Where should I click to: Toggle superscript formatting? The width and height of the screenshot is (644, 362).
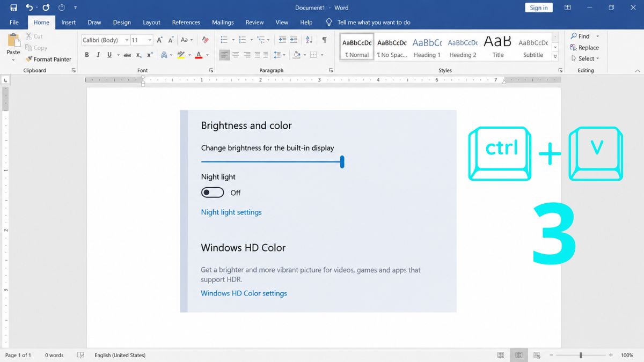150,55
